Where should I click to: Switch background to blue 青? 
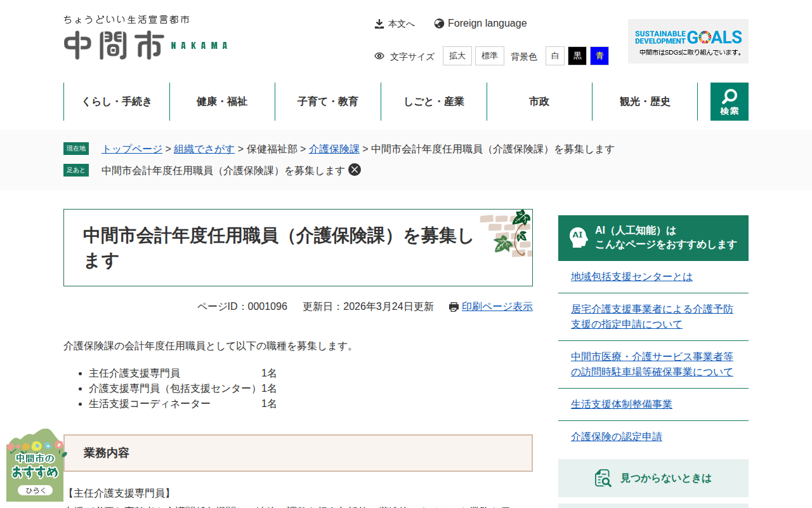(599, 56)
